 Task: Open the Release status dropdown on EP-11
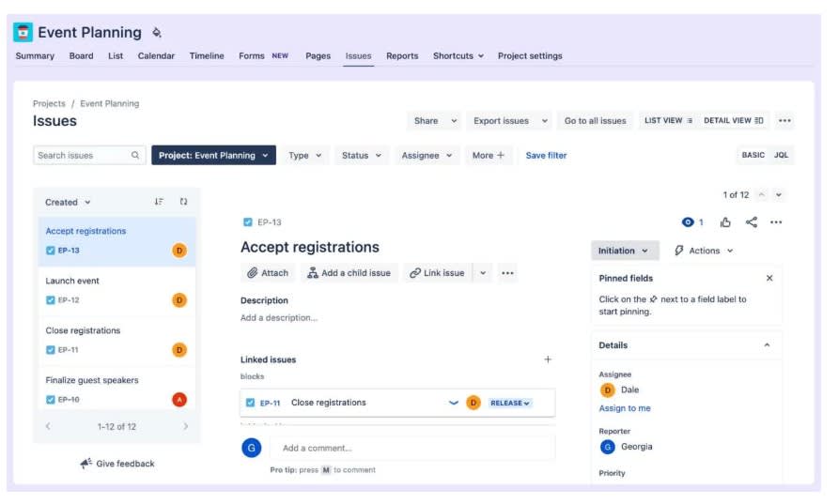tap(510, 403)
